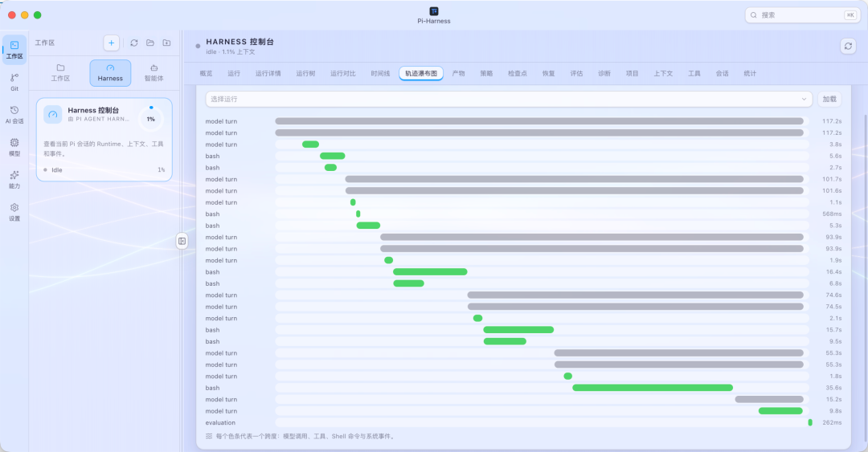The width and height of the screenshot is (868, 452).
Task: Switch to the 时间线 tab
Action: click(380, 74)
